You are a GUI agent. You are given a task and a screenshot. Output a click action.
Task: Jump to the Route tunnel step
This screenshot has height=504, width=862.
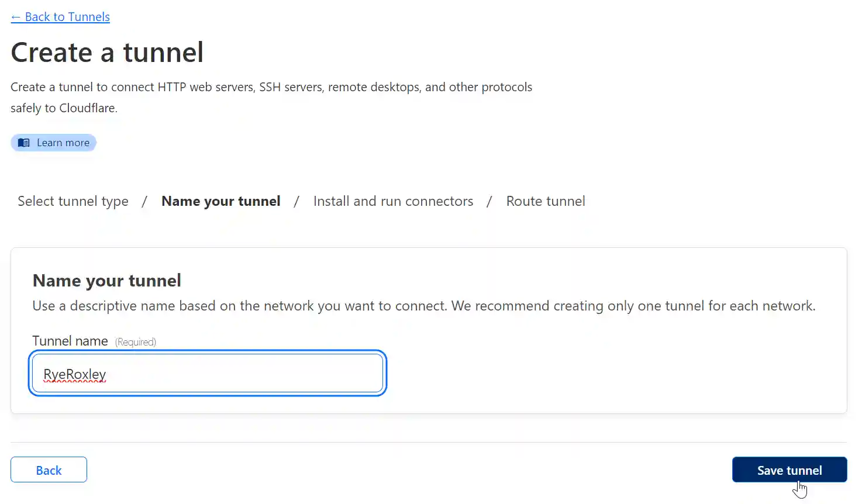pyautogui.click(x=545, y=201)
